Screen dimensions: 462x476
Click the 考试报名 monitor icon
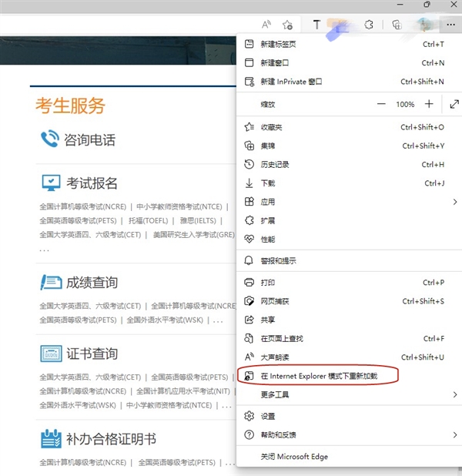pos(51,183)
